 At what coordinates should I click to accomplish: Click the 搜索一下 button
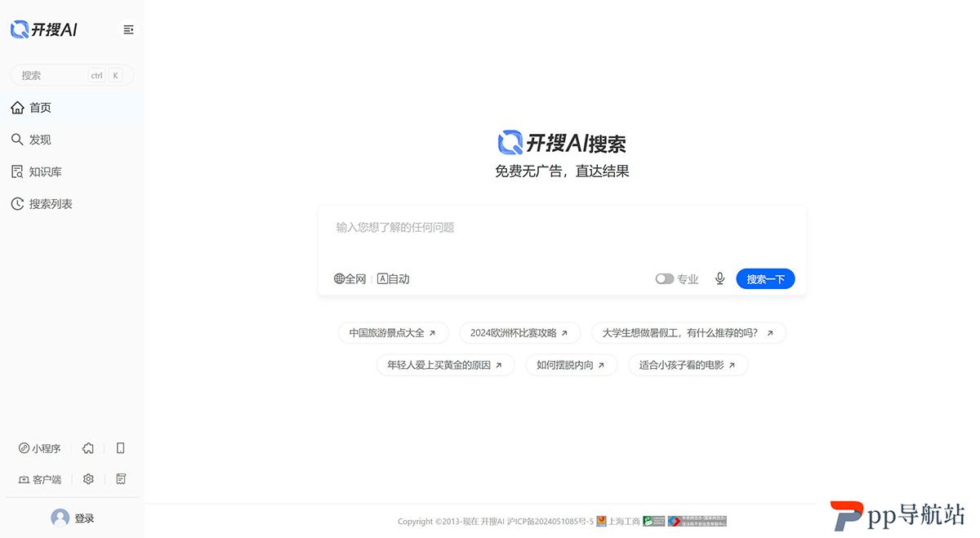click(x=765, y=279)
